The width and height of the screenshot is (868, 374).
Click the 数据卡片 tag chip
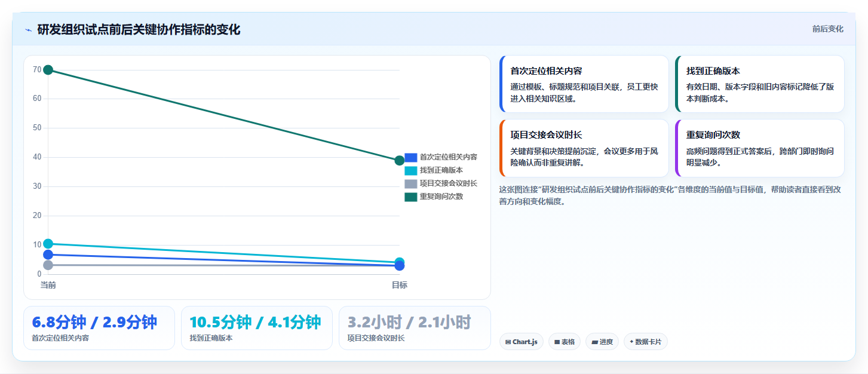pos(646,342)
